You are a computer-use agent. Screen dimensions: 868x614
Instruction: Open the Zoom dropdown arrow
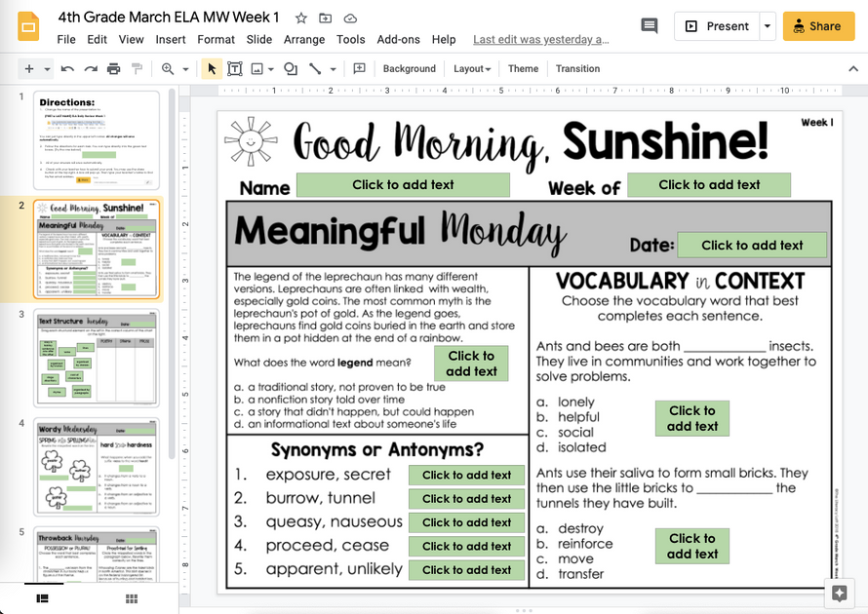[x=184, y=68]
